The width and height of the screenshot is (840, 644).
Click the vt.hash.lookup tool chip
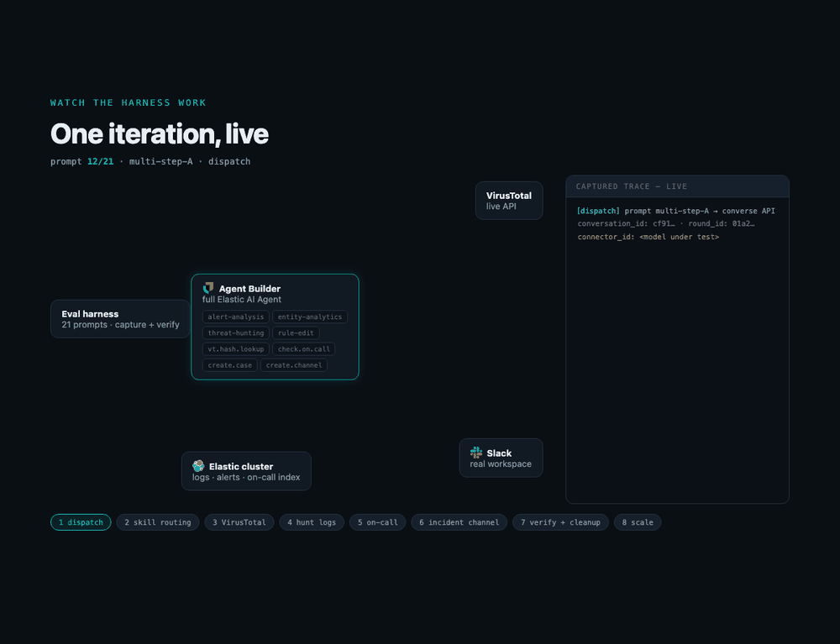click(x=236, y=349)
